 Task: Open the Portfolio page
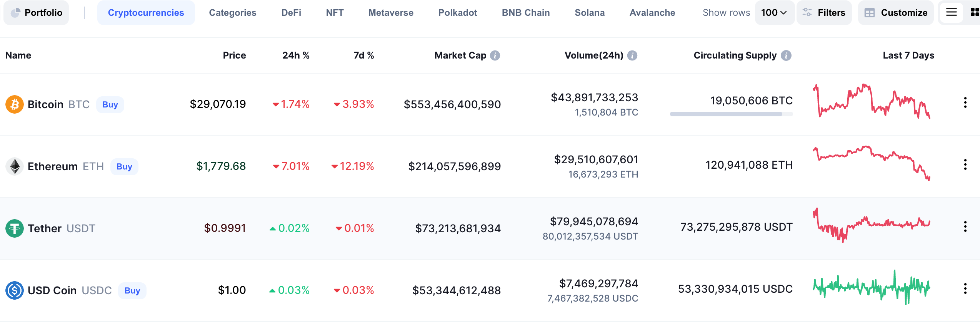(x=37, y=13)
